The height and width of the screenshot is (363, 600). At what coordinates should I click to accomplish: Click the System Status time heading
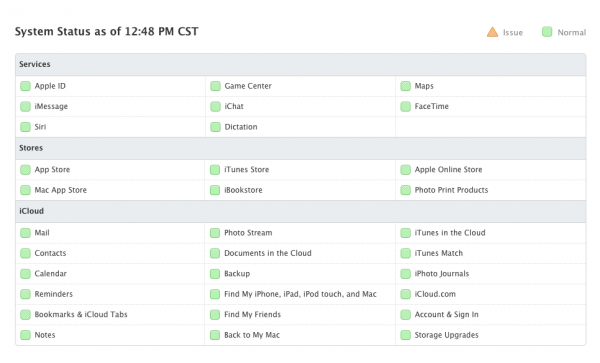point(107,31)
